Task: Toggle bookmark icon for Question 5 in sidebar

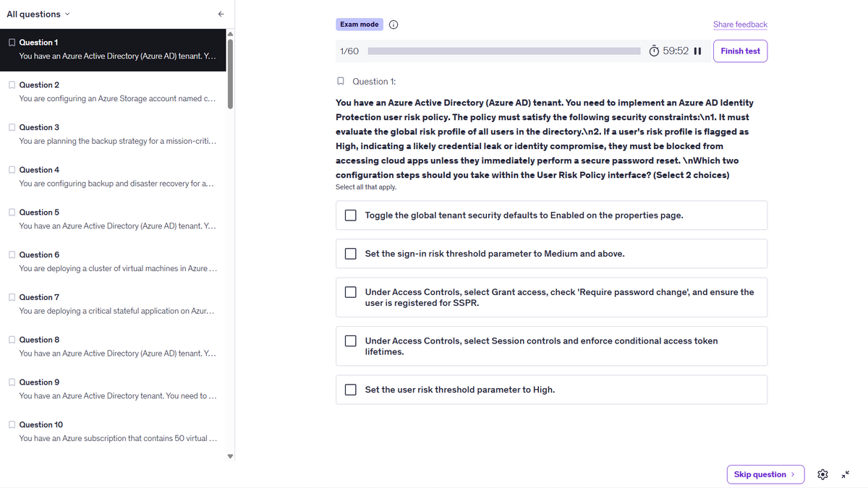Action: click(12, 213)
